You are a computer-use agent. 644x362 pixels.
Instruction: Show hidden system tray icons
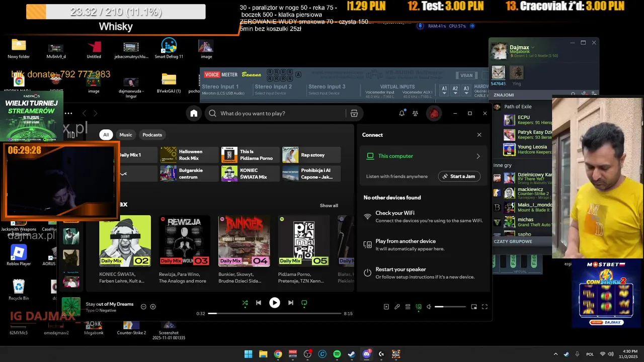[555, 354]
